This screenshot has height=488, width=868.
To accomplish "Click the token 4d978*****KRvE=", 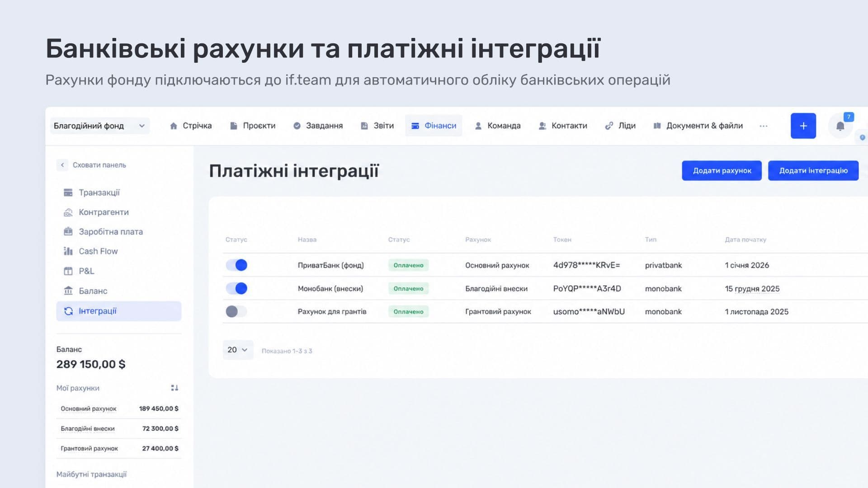I will click(586, 265).
